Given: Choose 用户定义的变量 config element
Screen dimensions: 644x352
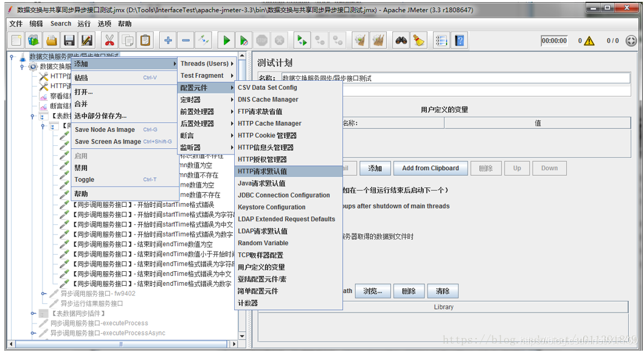Looking at the screenshot, I should pyautogui.click(x=289, y=267).
